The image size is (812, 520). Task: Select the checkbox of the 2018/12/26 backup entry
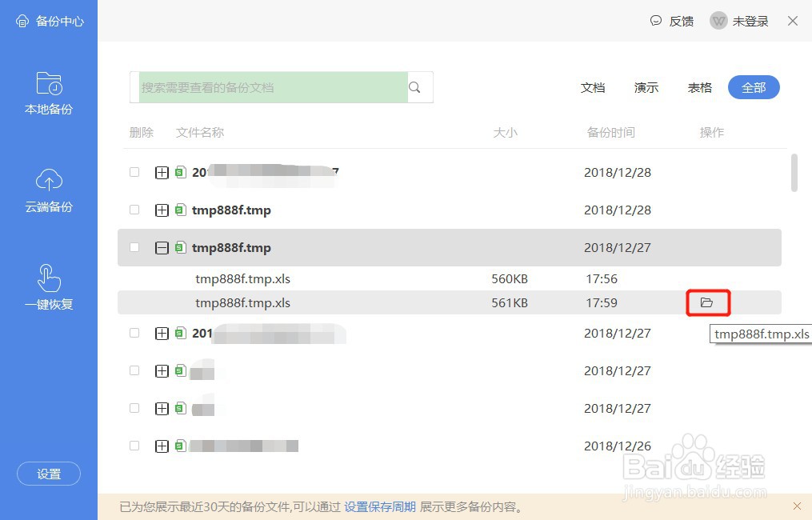click(134, 446)
